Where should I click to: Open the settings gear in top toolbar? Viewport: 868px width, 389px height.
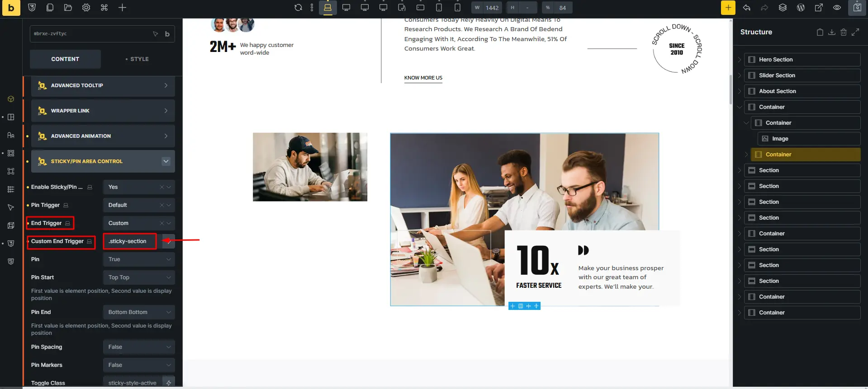click(x=86, y=8)
